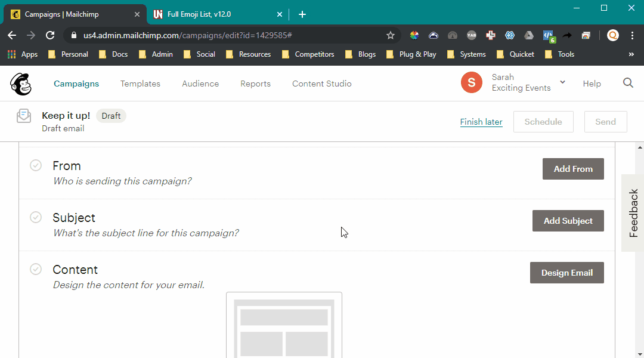Open the Competitors bookmarks folder

point(308,54)
